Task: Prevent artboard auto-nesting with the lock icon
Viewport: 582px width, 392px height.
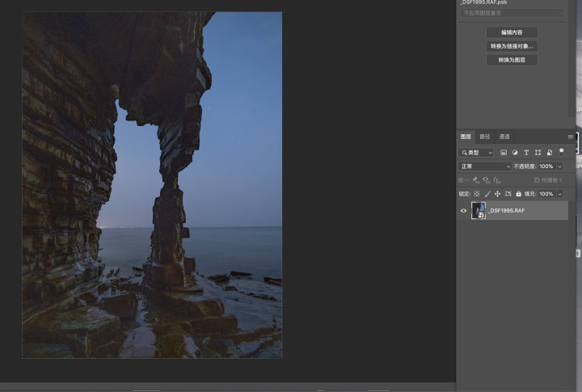Action: [x=508, y=194]
